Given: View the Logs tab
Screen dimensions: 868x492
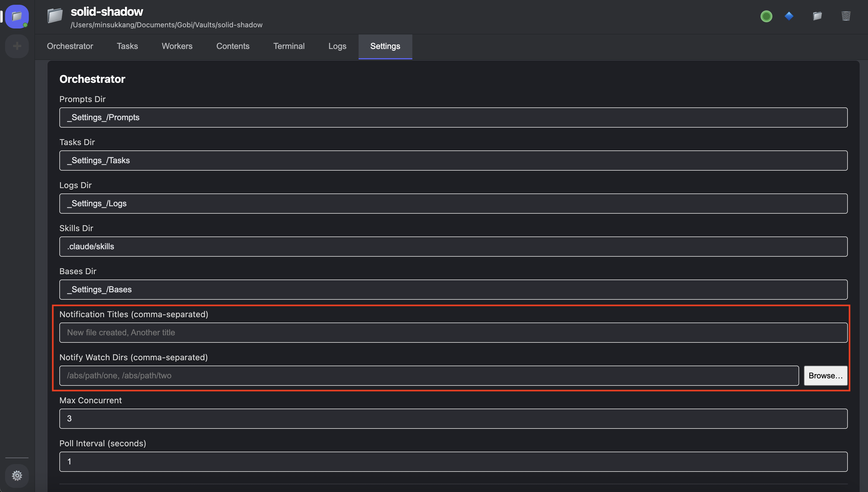Looking at the screenshot, I should coord(337,46).
